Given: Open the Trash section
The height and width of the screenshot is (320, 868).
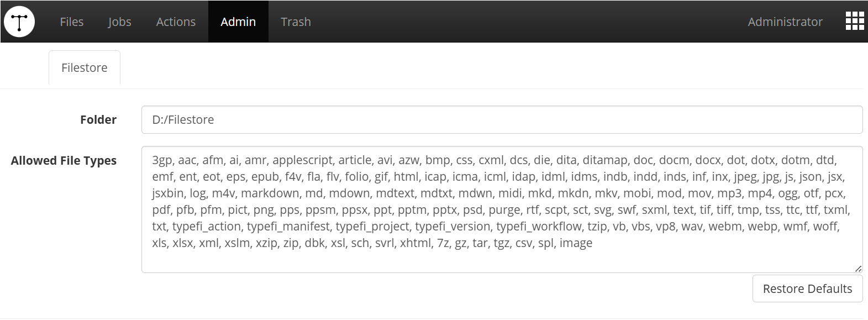Looking at the screenshot, I should [x=296, y=22].
